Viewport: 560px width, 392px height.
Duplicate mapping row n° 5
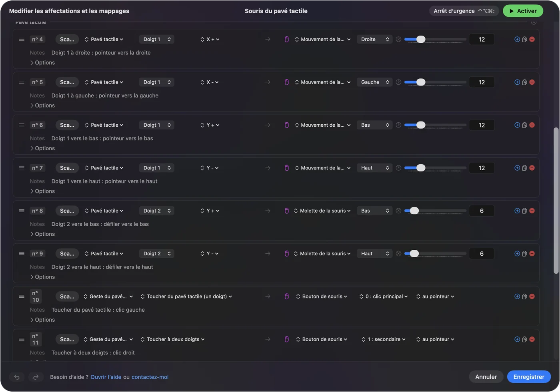524,82
